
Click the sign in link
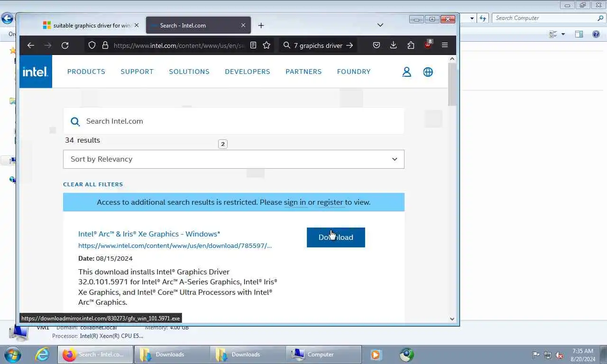pos(295,202)
